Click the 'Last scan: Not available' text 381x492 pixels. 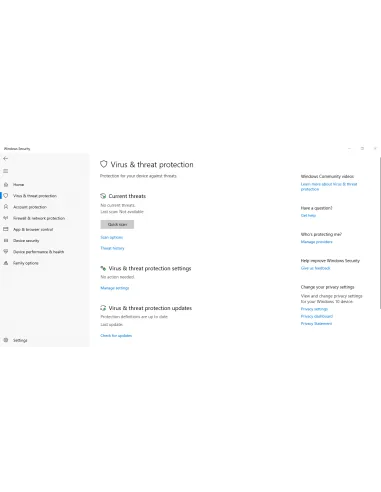point(122,212)
